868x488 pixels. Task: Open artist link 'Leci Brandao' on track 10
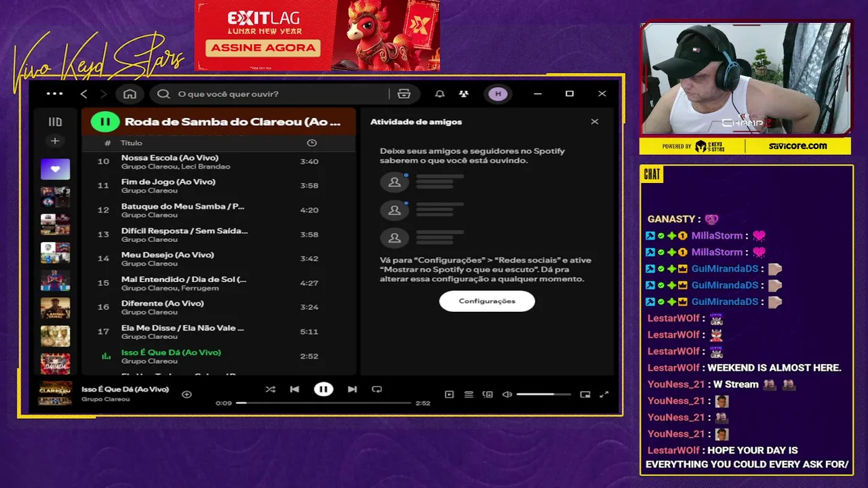pyautogui.click(x=205, y=167)
